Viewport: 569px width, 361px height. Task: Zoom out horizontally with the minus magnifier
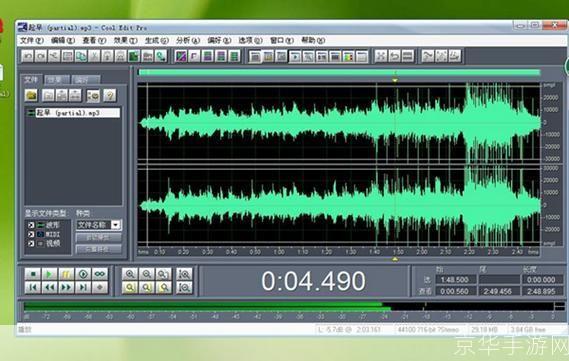(x=147, y=274)
